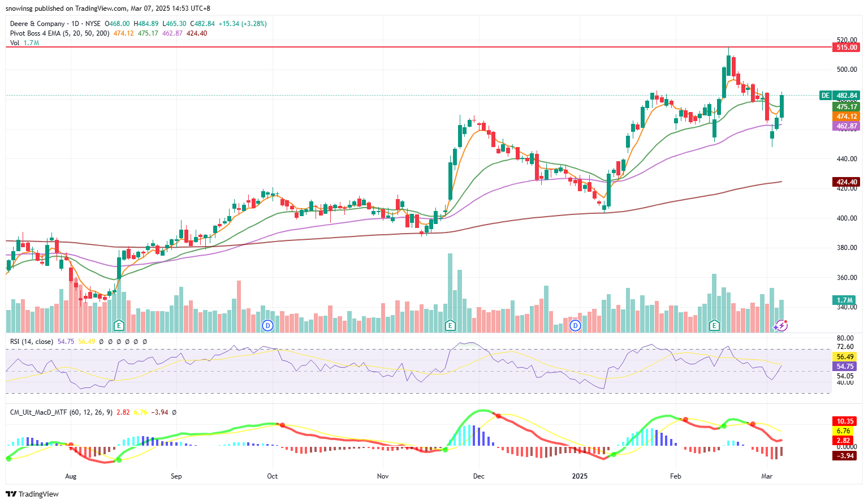The image size is (868, 504).
Task: Click the RSI legend value 54.75
Action: pyautogui.click(x=66, y=342)
